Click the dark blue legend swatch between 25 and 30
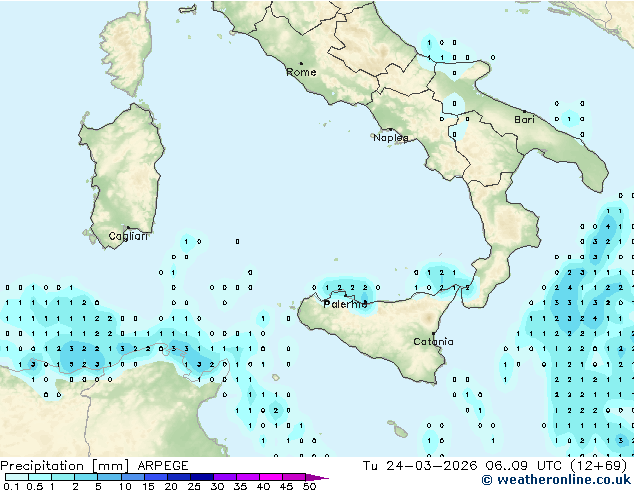The height and width of the screenshot is (490, 634). point(202,477)
